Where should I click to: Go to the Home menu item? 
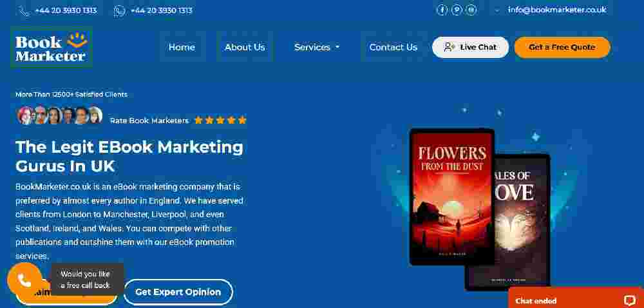pyautogui.click(x=182, y=47)
